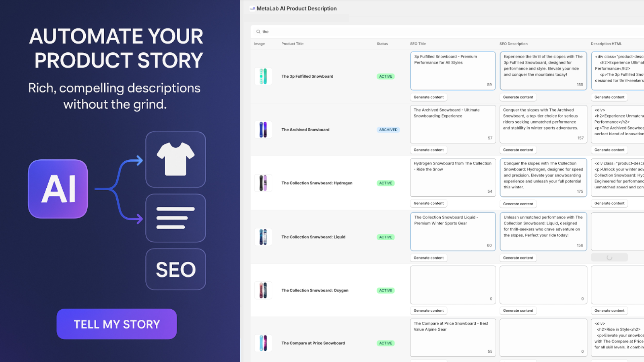Open The 3p Fulfilled Snowboard thumbnail
The height and width of the screenshot is (362, 644).
[x=263, y=76]
